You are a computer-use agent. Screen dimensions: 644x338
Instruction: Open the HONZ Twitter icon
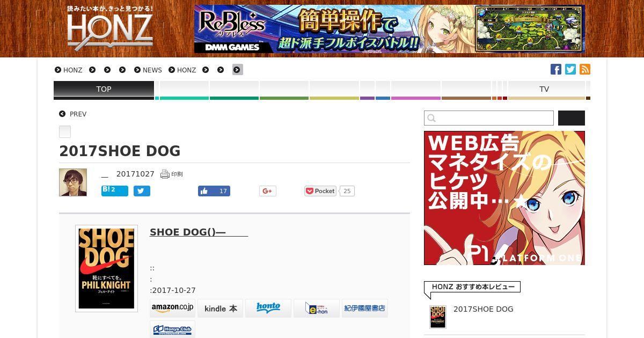(570, 69)
